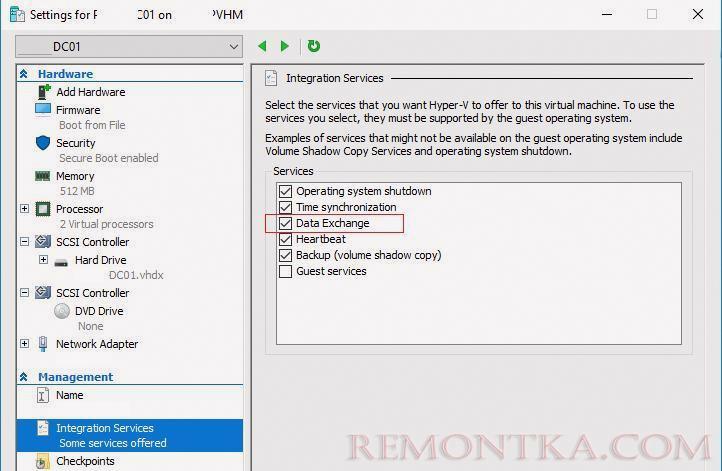Click the second SCSI Controller icon above DVD Drive
This screenshot has width=722, height=471.
pyautogui.click(x=43, y=292)
